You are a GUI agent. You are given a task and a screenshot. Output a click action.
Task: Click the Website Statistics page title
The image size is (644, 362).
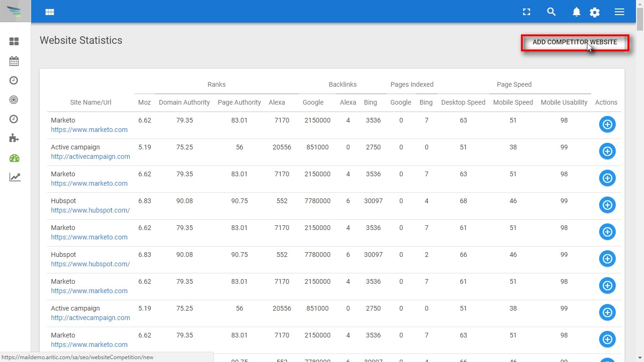click(81, 41)
